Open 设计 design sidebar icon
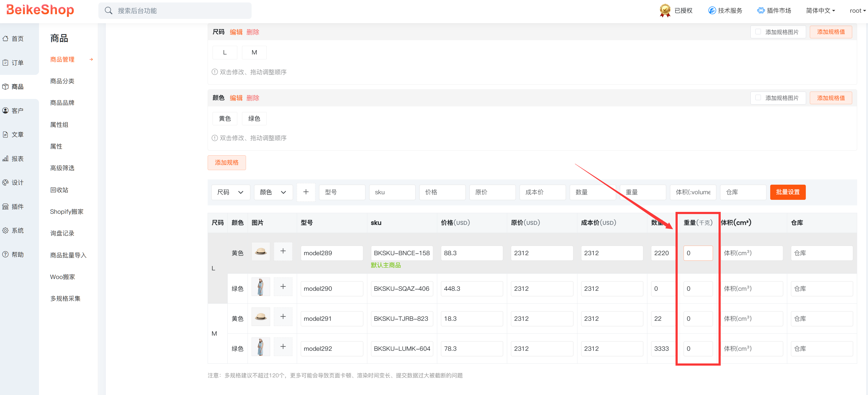The width and height of the screenshot is (868, 395). pos(5,182)
